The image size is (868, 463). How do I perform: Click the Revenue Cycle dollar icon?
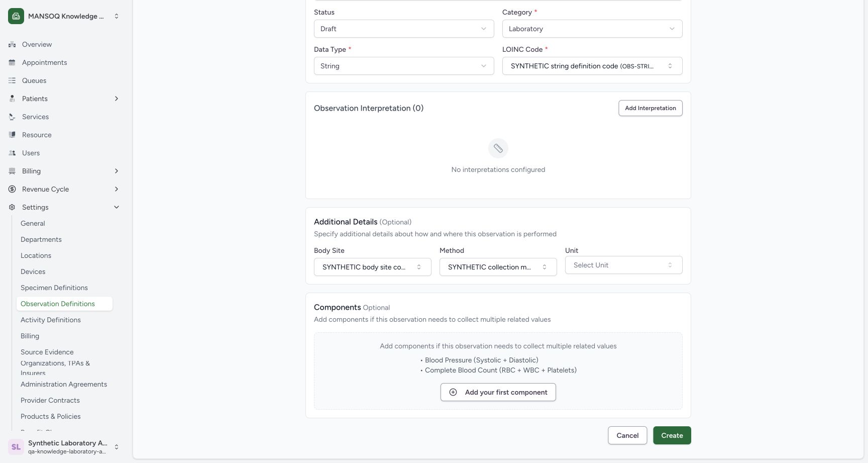coord(12,189)
